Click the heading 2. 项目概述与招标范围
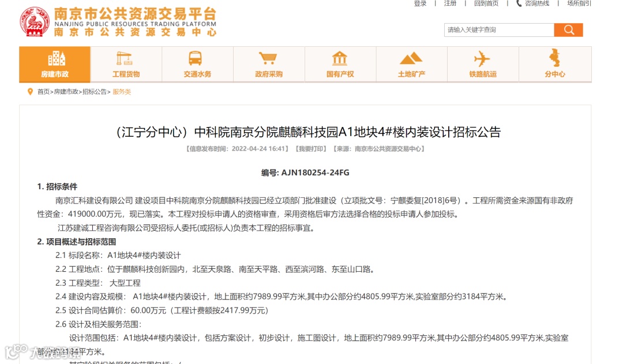Image resolution: width=623 pixels, height=364 pixels. tap(77, 242)
